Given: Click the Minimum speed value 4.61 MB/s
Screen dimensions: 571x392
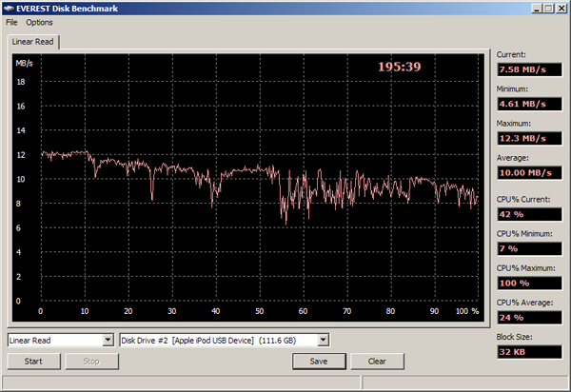Looking at the screenshot, I should tap(529, 104).
